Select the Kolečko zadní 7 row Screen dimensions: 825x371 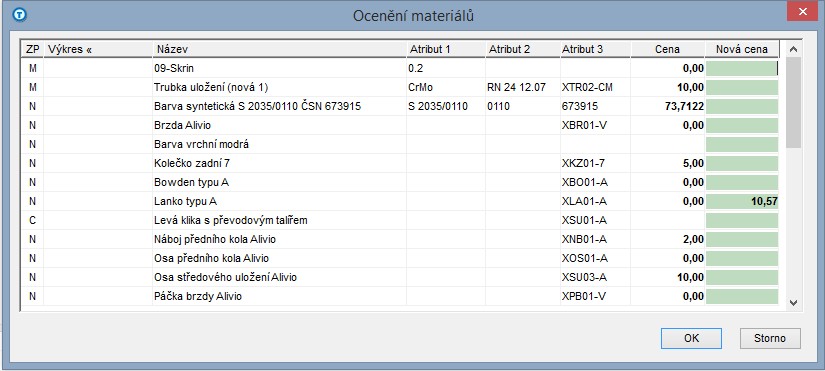coord(192,163)
